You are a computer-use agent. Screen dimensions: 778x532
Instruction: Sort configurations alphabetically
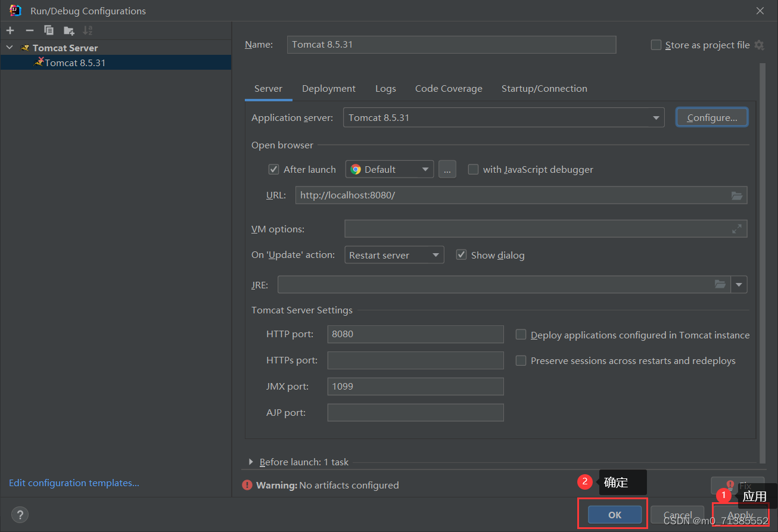click(88, 30)
